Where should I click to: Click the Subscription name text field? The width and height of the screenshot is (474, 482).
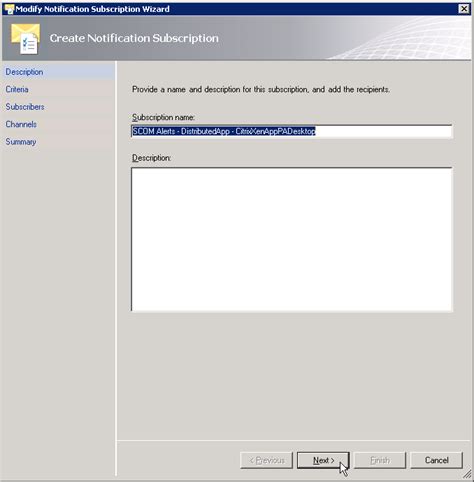[292, 131]
